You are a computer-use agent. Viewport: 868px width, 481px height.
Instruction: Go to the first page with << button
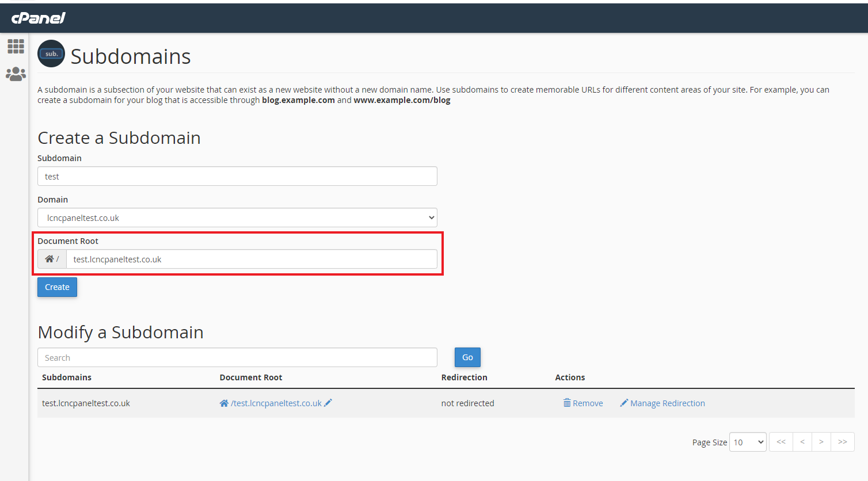point(781,442)
